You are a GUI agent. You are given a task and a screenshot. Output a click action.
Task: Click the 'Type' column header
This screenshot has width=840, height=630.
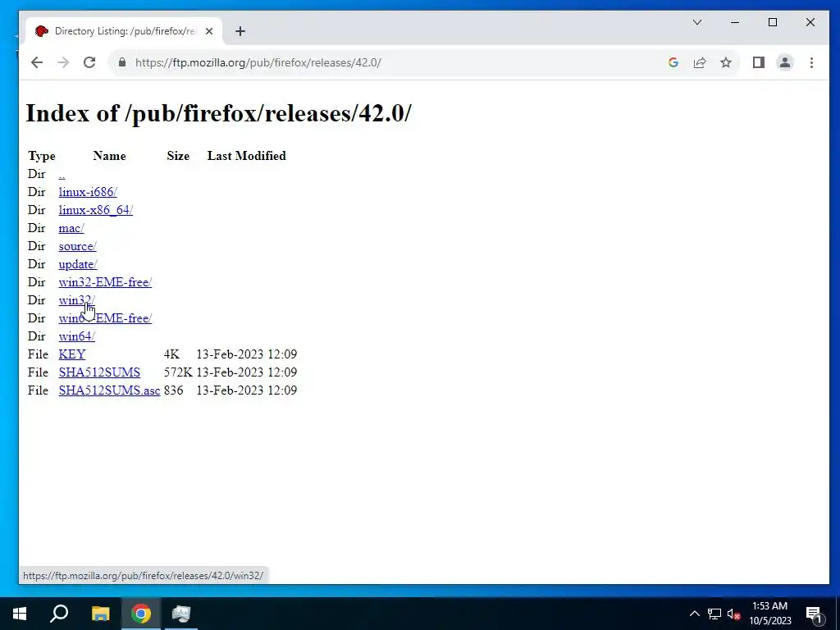(x=42, y=156)
